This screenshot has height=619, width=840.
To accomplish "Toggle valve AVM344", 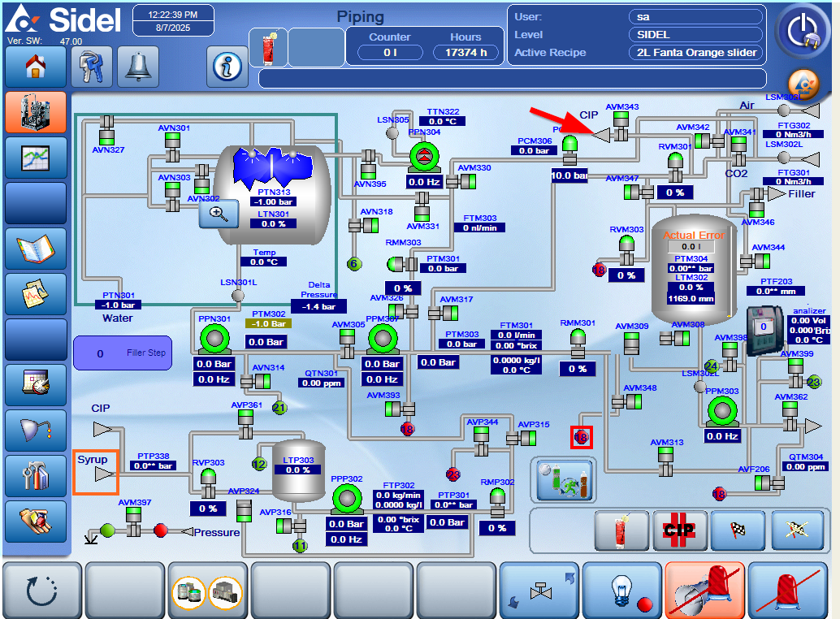I will point(756,262).
